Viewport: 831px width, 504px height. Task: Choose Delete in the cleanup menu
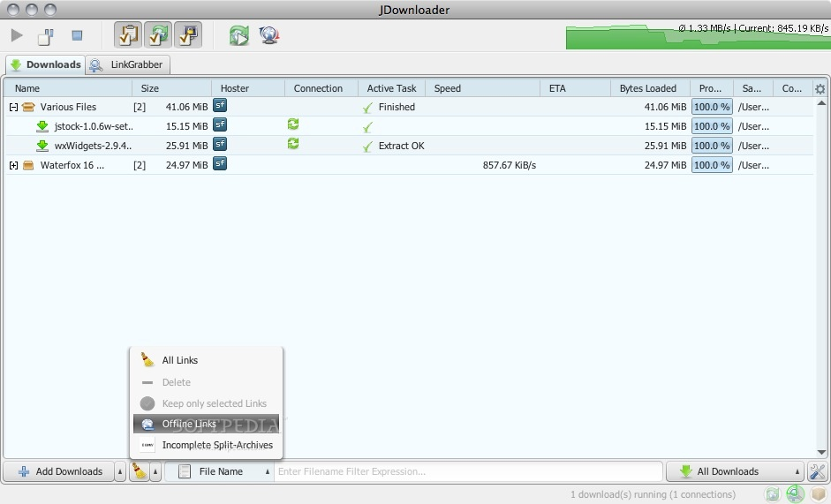pos(206,382)
